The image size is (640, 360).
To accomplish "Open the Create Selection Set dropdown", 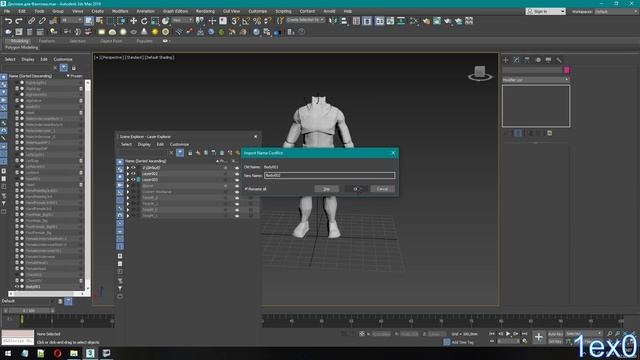I will (x=305, y=20).
